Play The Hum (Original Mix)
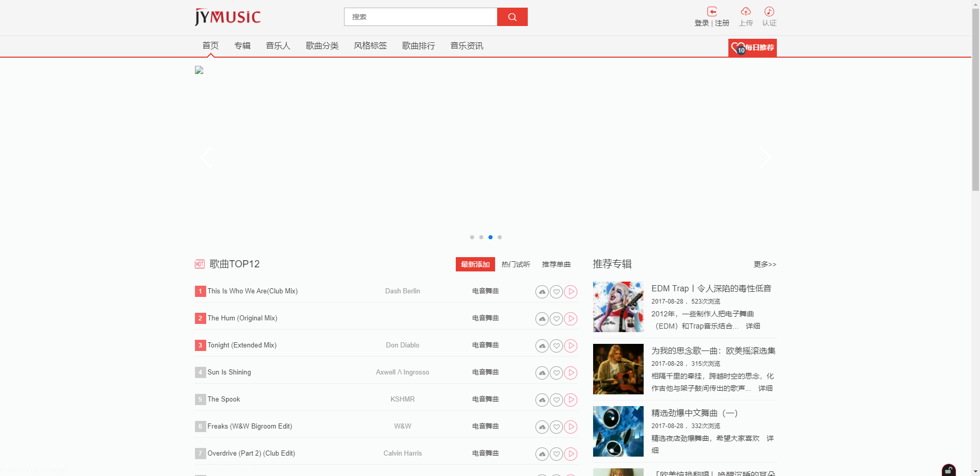Image resolution: width=980 pixels, height=476 pixels. click(571, 319)
